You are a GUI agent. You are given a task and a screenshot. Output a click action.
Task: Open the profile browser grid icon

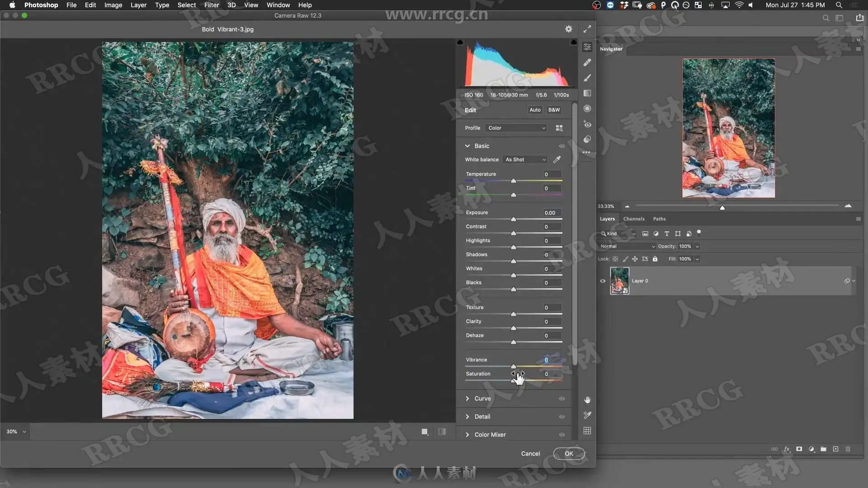pos(559,128)
